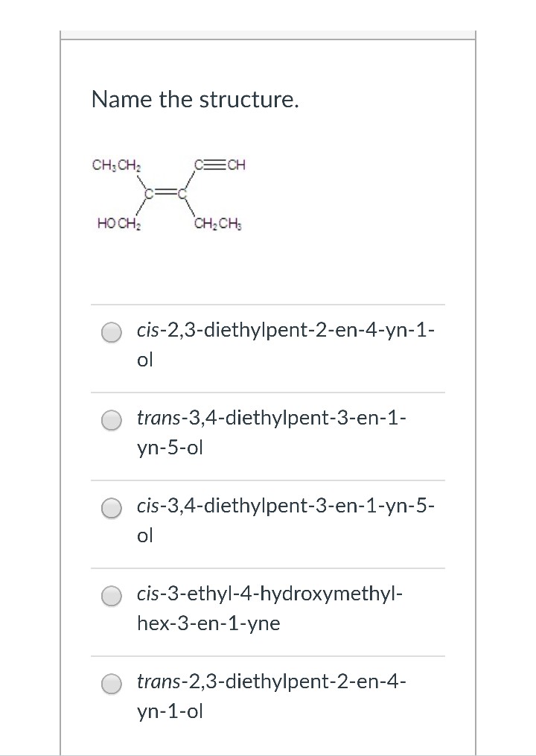
Task: Select the radio button for cis-3-ethyl-4-hydroxymethyl-hex-3-en-1-yne
Action: click(x=112, y=596)
